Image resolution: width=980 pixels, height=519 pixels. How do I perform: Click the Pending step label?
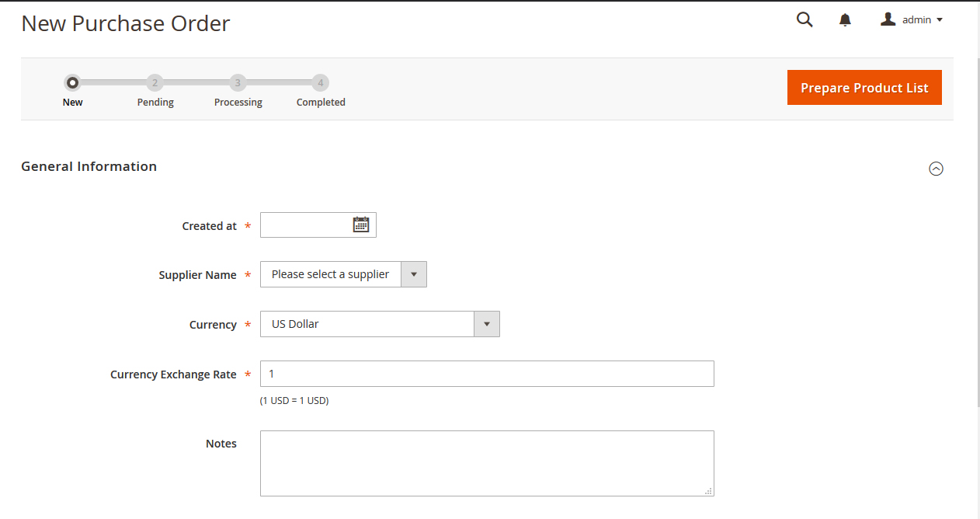click(155, 103)
